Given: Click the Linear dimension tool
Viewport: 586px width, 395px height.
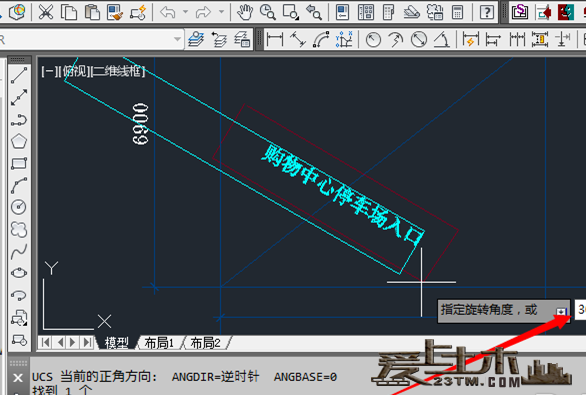Looking at the screenshot, I should (x=275, y=39).
